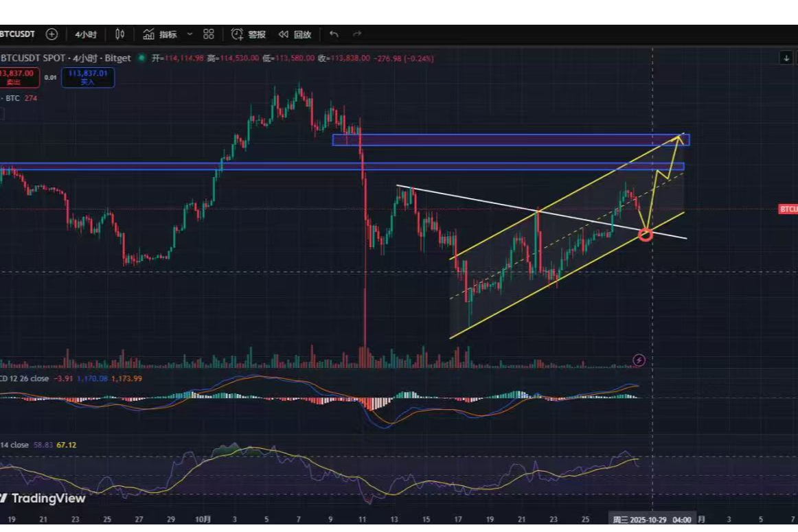The height and width of the screenshot is (532, 798).
Task: Click the down-arrow button at top right
Action: click(x=786, y=58)
